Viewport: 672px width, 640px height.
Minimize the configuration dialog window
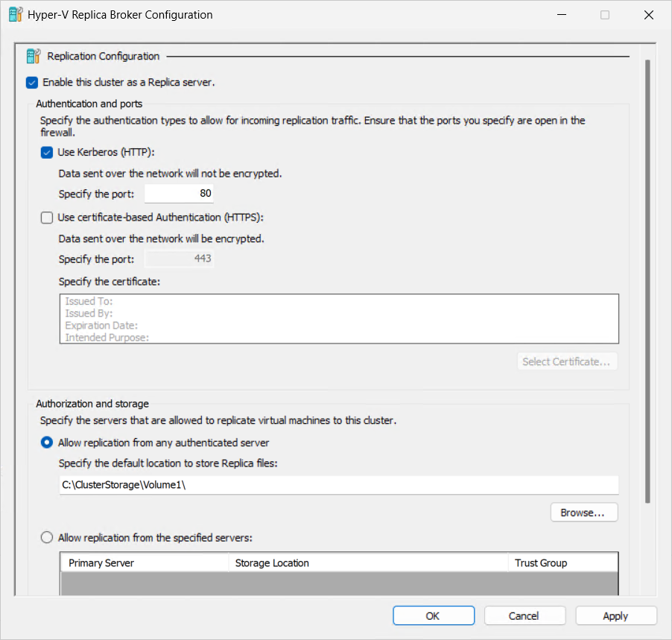[x=562, y=15]
